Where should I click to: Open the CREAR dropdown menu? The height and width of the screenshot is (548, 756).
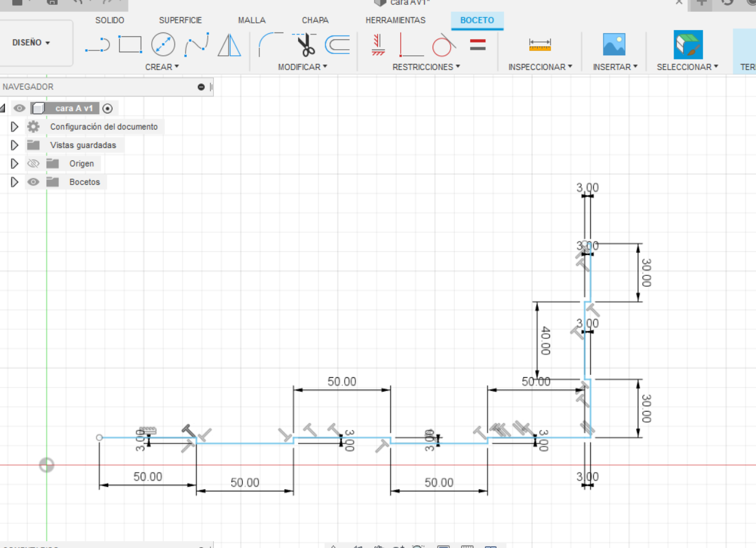162,66
